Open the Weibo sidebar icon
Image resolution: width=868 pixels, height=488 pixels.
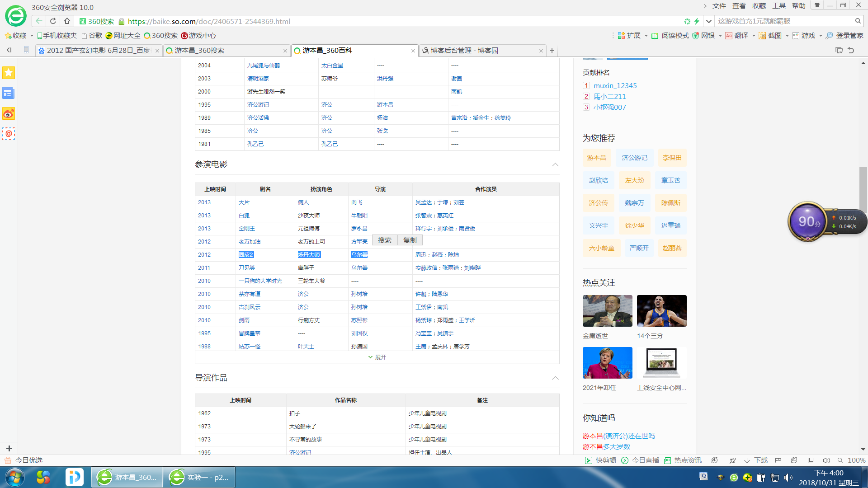tap(9, 113)
